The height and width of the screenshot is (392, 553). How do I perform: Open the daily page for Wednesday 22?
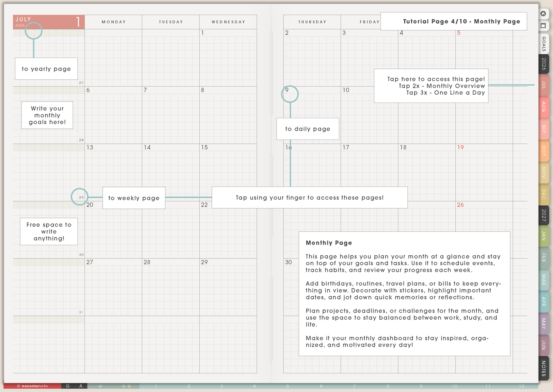pyautogui.click(x=205, y=205)
